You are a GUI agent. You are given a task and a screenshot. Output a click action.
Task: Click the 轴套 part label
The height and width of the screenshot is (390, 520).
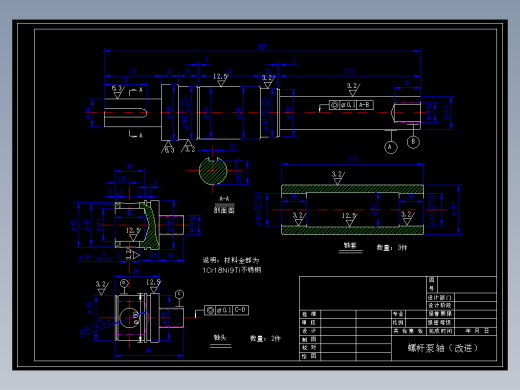pos(350,245)
